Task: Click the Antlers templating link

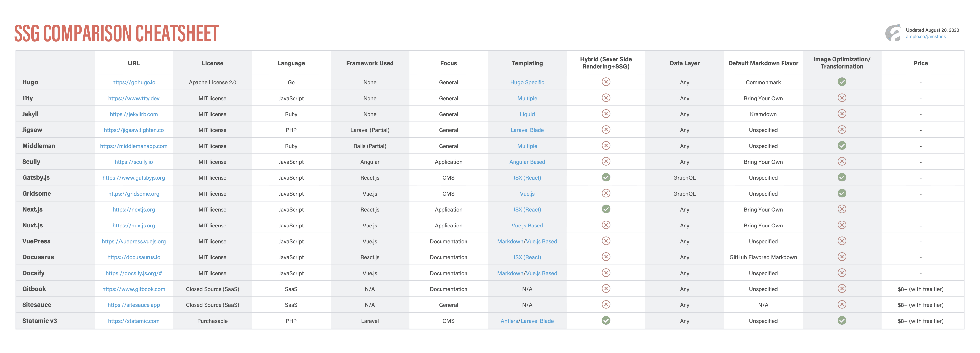Action: click(509, 321)
